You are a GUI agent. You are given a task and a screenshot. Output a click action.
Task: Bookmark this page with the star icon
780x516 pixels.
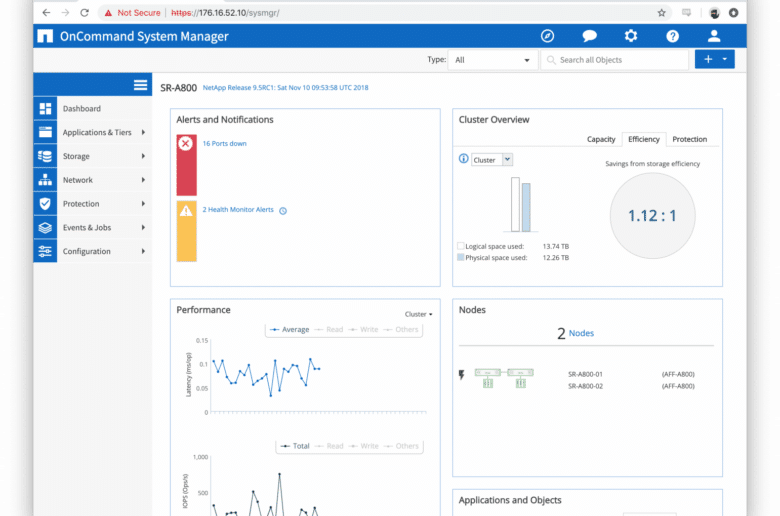pos(661,13)
